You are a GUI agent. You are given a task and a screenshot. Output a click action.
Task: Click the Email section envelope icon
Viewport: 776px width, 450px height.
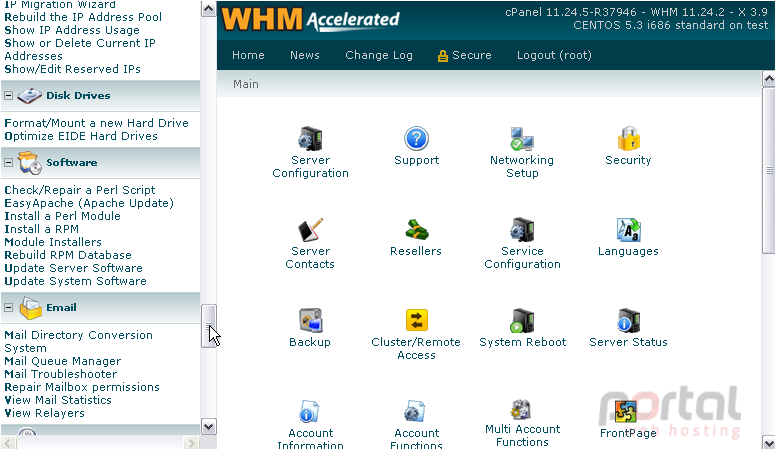(x=30, y=308)
